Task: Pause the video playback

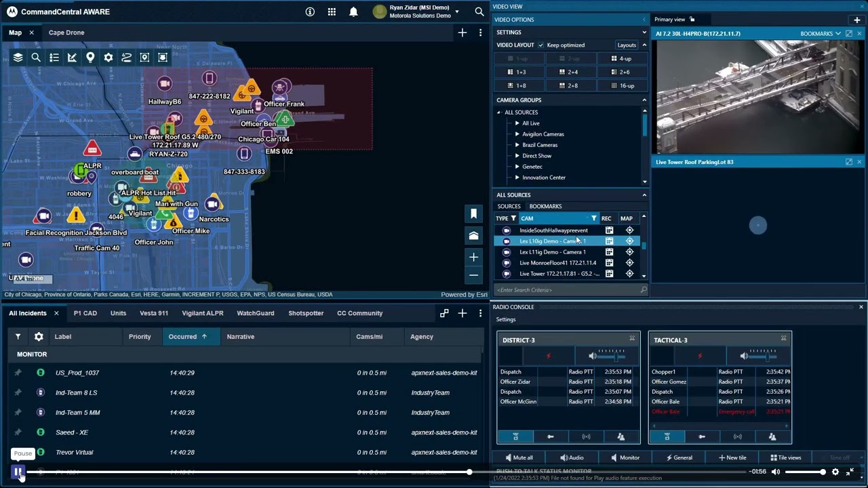Action: [18, 472]
